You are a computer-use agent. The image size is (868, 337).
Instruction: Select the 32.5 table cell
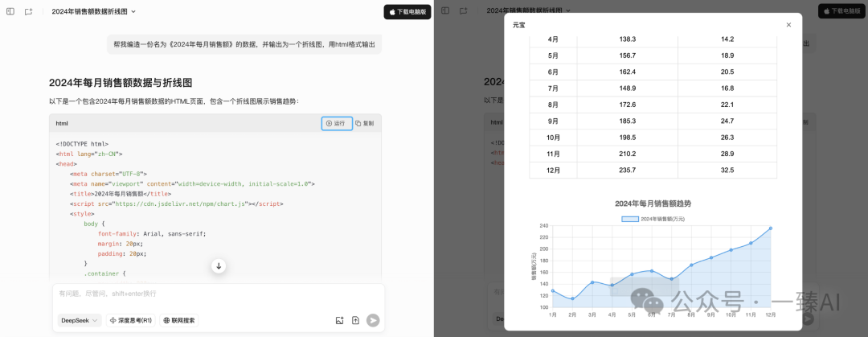coord(727,171)
